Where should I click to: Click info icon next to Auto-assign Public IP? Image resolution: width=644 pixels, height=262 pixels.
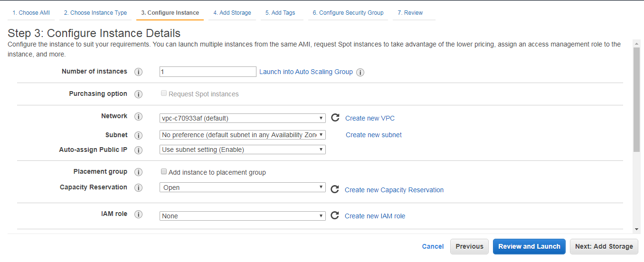138,150
